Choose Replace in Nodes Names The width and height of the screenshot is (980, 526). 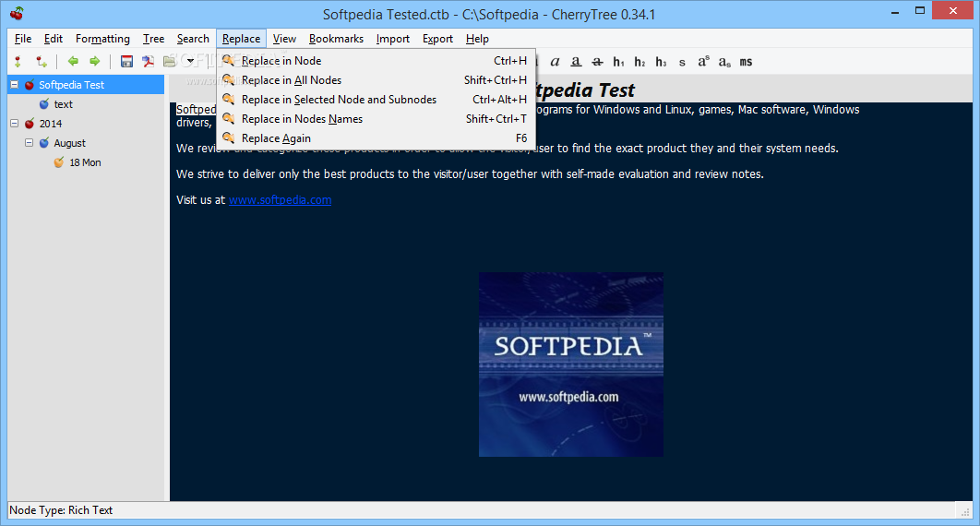pyautogui.click(x=376, y=119)
